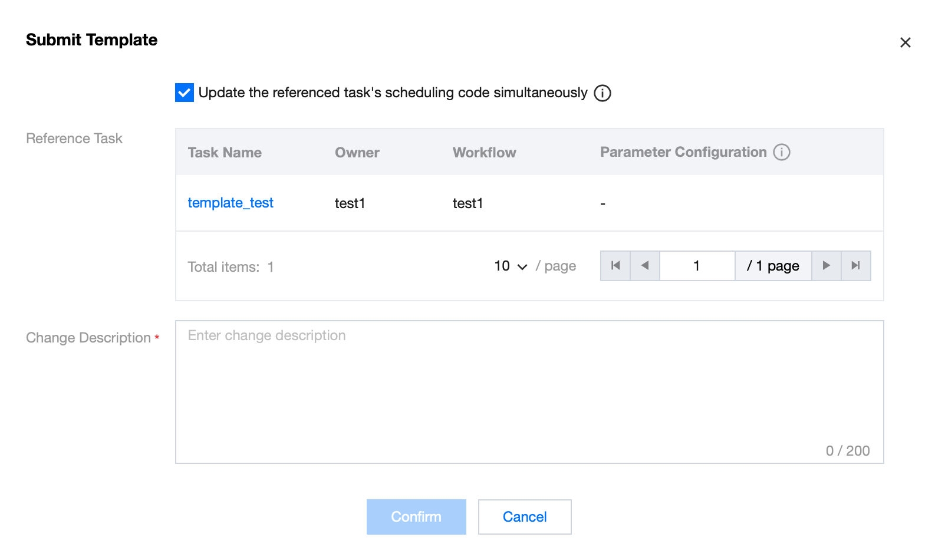The image size is (935, 560).
Task: Expand the 10 per page dropdown
Action: pos(511,266)
